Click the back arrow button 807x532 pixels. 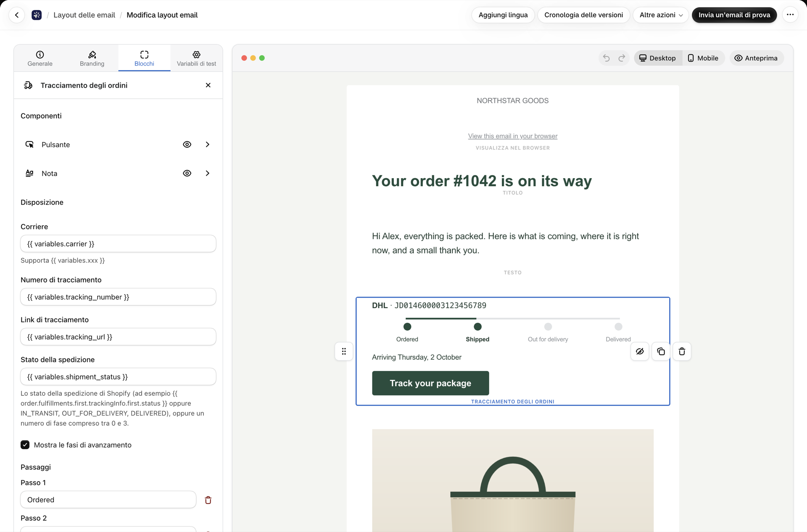[x=17, y=15]
